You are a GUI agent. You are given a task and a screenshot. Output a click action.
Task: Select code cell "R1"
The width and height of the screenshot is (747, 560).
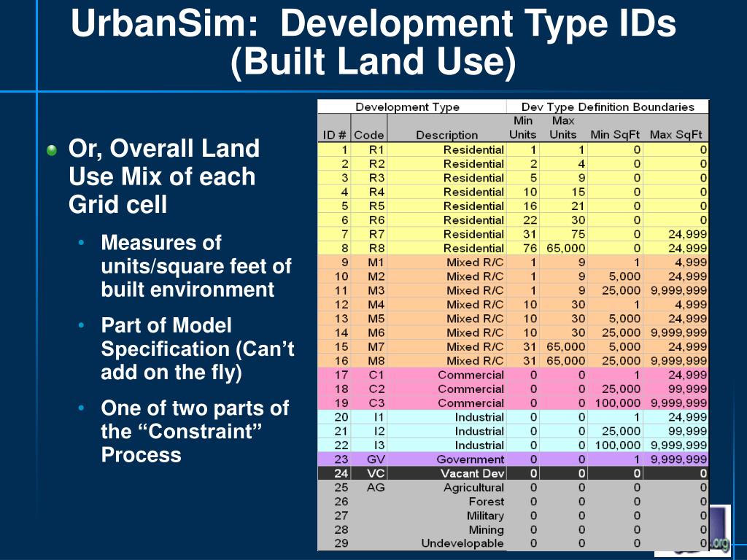point(368,149)
